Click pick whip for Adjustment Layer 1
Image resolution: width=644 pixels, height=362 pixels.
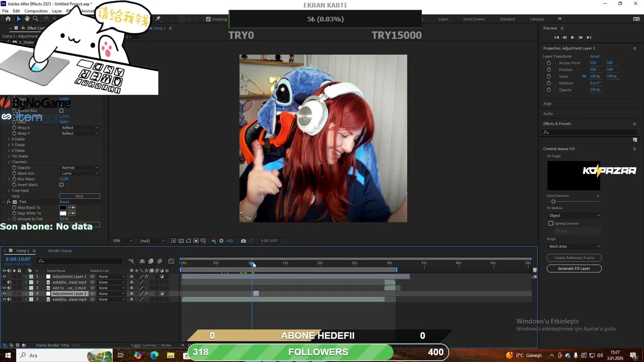[x=92, y=277]
